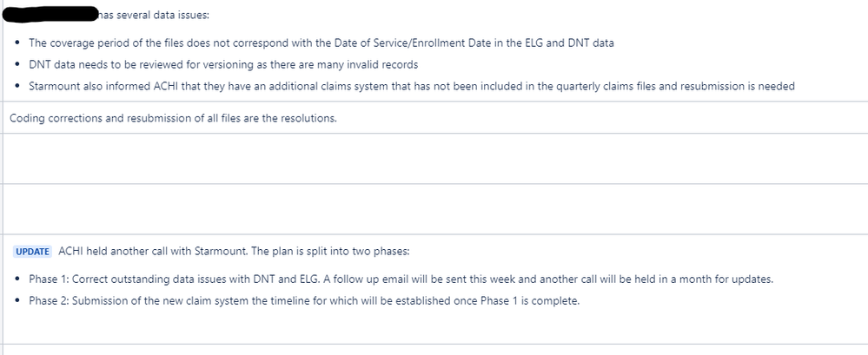Image resolution: width=868 pixels, height=355 pixels.
Task: Click the empty bottom row below Phase 2
Action: tap(434, 334)
